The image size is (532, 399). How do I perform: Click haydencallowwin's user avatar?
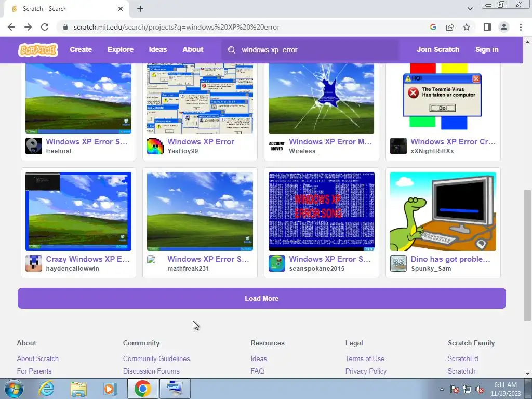[34, 263]
